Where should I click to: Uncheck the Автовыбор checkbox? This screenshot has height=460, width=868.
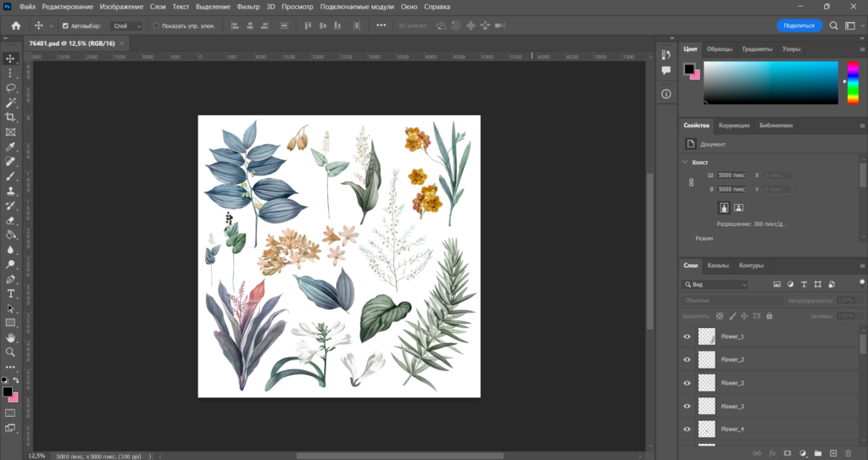click(66, 26)
